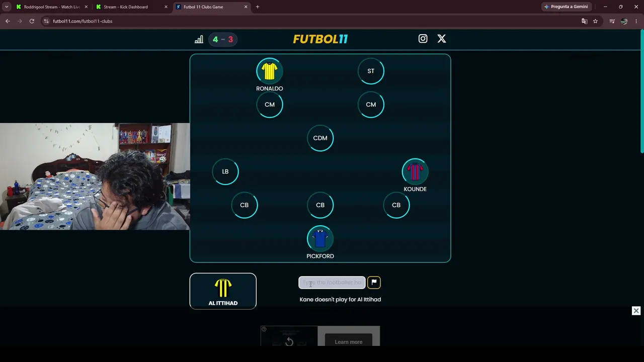The width and height of the screenshot is (644, 362).
Task: Choose the CM slot below Ronaldo
Action: tap(270, 105)
